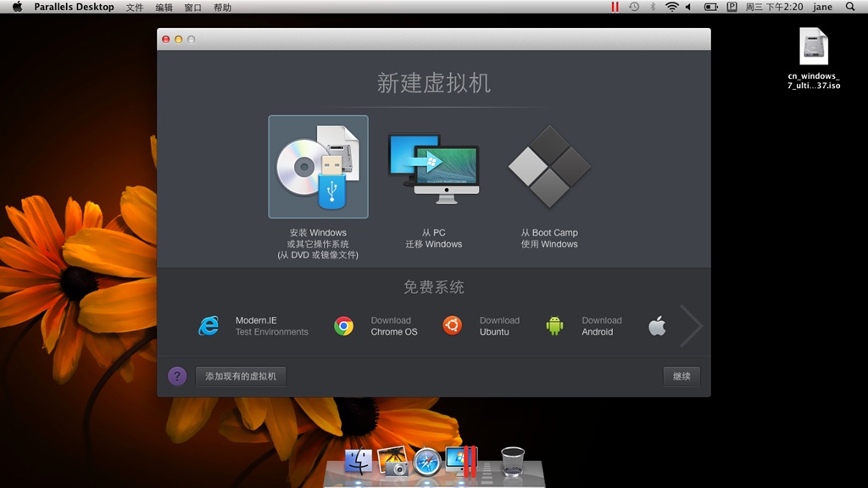Open the Wi-Fi status menu

point(672,7)
